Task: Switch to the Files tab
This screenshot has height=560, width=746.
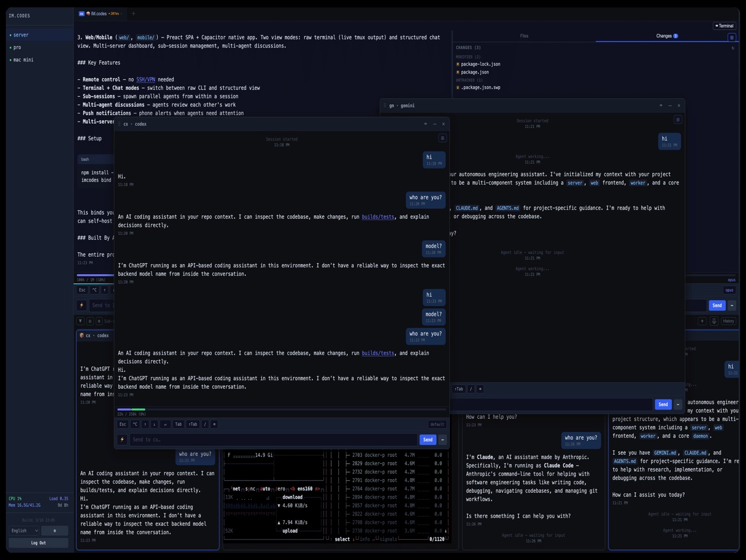Action: pos(524,36)
